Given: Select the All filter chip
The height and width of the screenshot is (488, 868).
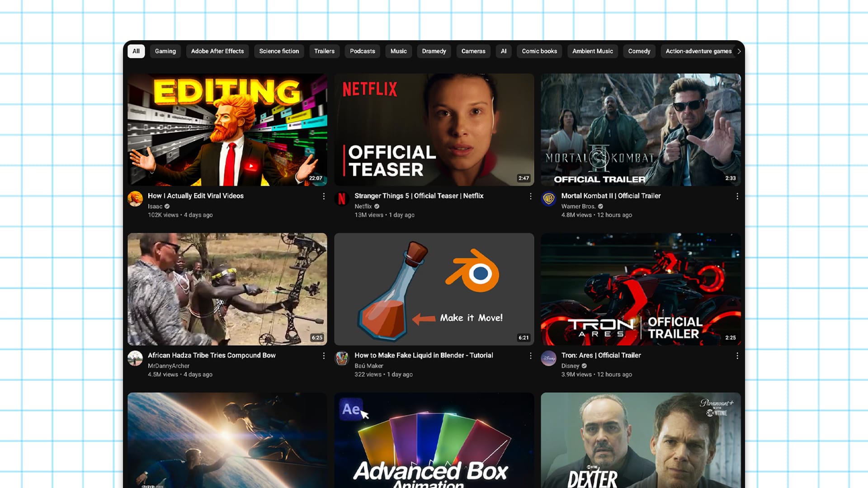Looking at the screenshot, I should (136, 51).
